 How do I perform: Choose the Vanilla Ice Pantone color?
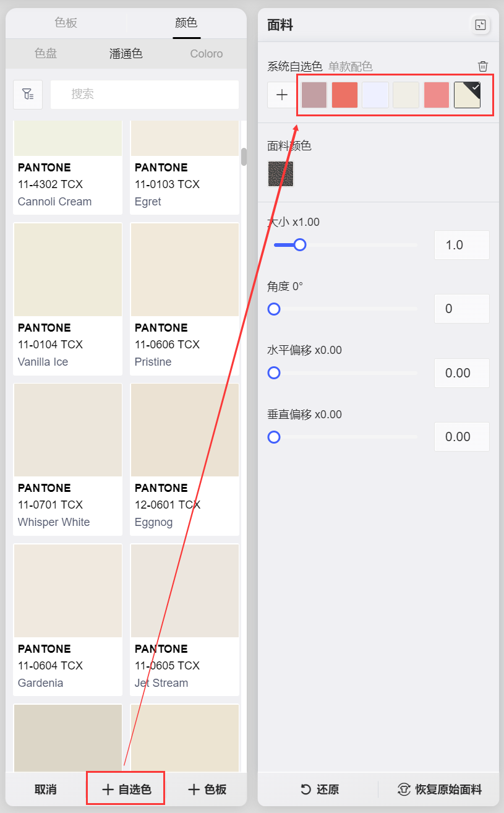[x=67, y=298]
